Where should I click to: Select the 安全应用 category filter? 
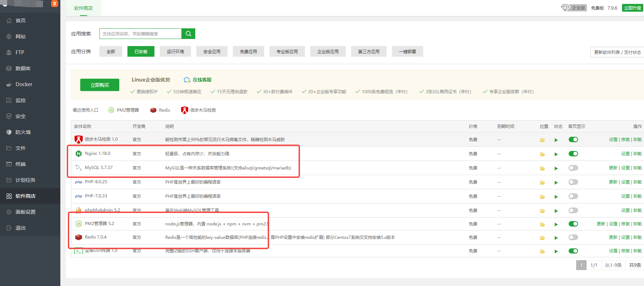[x=212, y=51]
